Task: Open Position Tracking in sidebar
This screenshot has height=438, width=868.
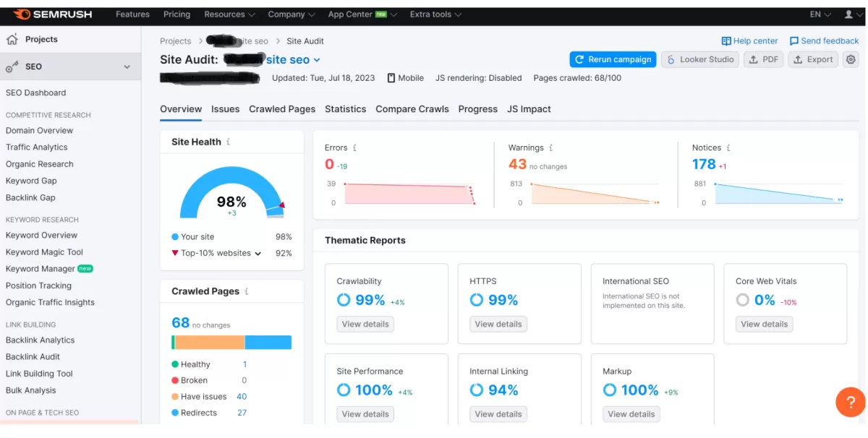Action: [39, 285]
